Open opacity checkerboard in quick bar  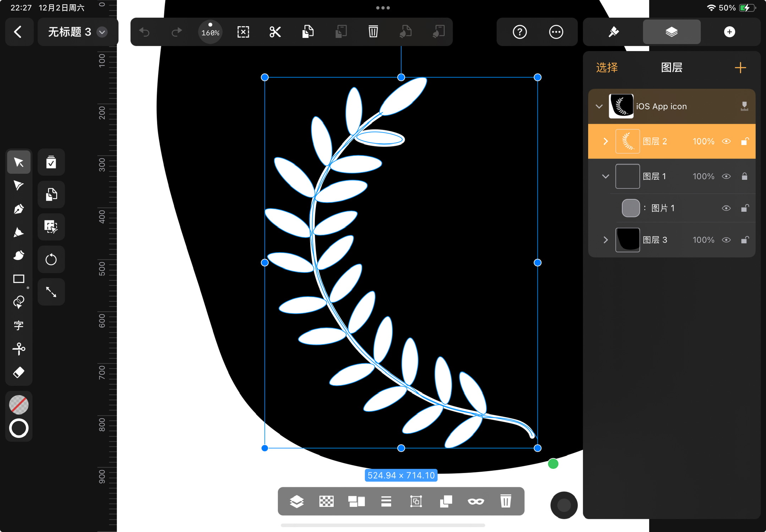click(x=326, y=501)
